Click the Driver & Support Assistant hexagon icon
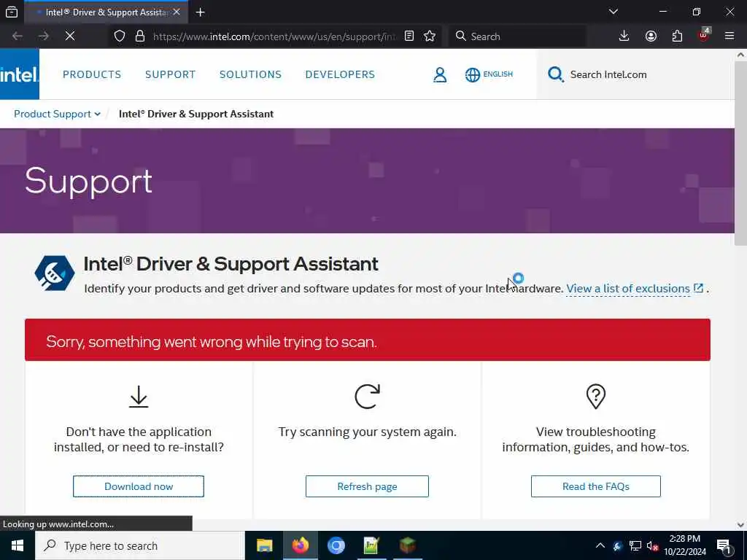This screenshot has height=560, width=747. 55,273
